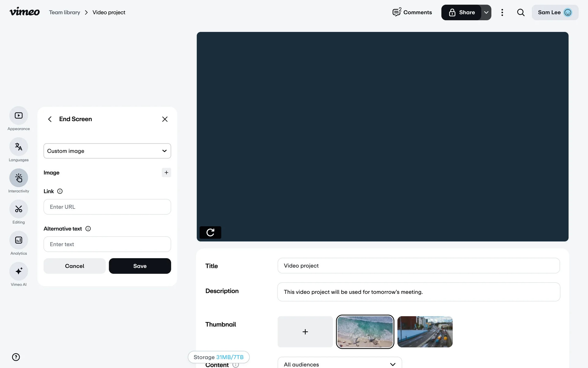Select the highway traffic thumbnail
Image resolution: width=588 pixels, height=368 pixels.
pyautogui.click(x=425, y=332)
